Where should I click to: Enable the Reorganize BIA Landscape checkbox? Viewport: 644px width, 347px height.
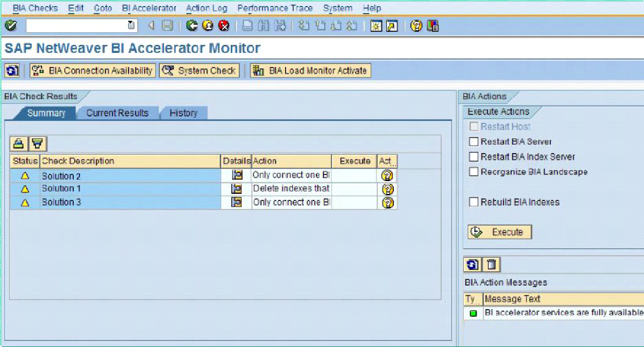click(474, 172)
